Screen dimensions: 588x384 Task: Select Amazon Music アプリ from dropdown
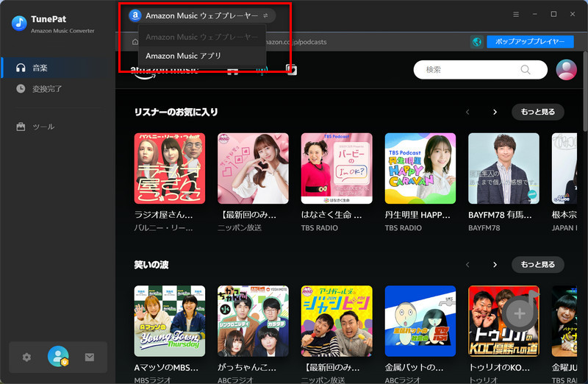pyautogui.click(x=202, y=56)
